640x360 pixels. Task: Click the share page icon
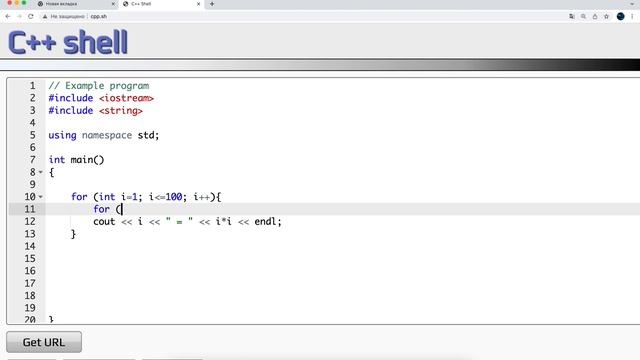(x=595, y=16)
